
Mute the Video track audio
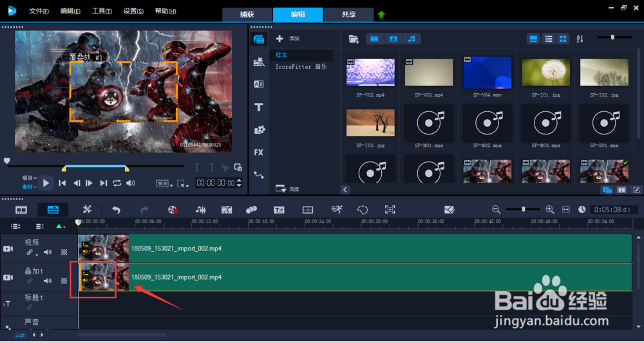tap(48, 252)
